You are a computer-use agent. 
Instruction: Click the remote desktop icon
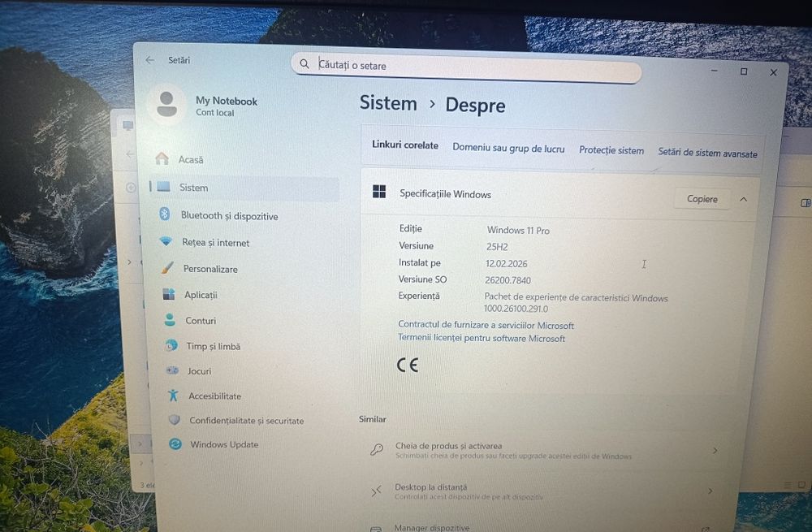point(377,491)
